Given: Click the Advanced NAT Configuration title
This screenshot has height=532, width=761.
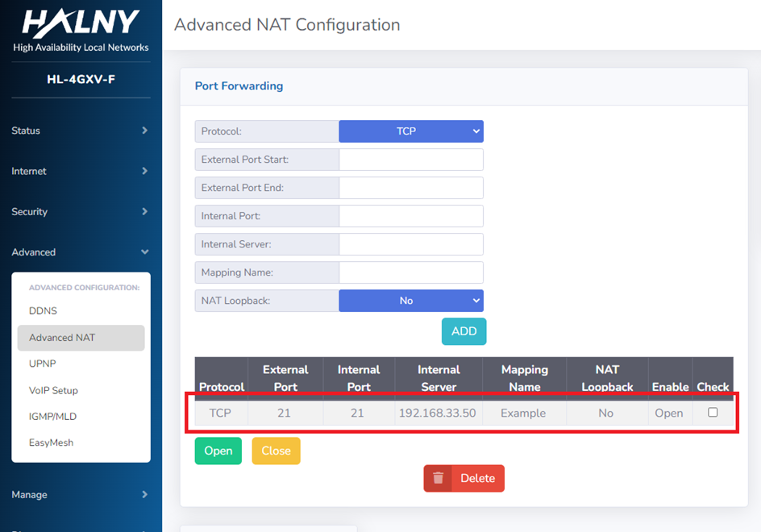Looking at the screenshot, I should point(287,25).
